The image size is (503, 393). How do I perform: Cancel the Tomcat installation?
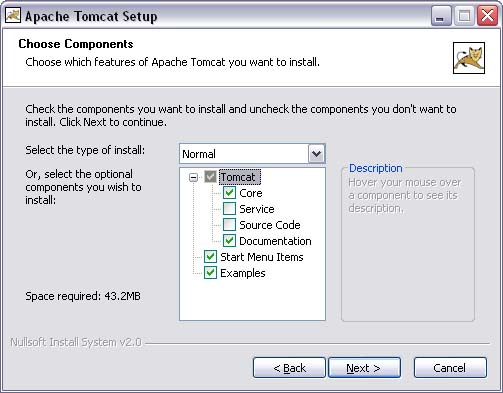coord(450,368)
